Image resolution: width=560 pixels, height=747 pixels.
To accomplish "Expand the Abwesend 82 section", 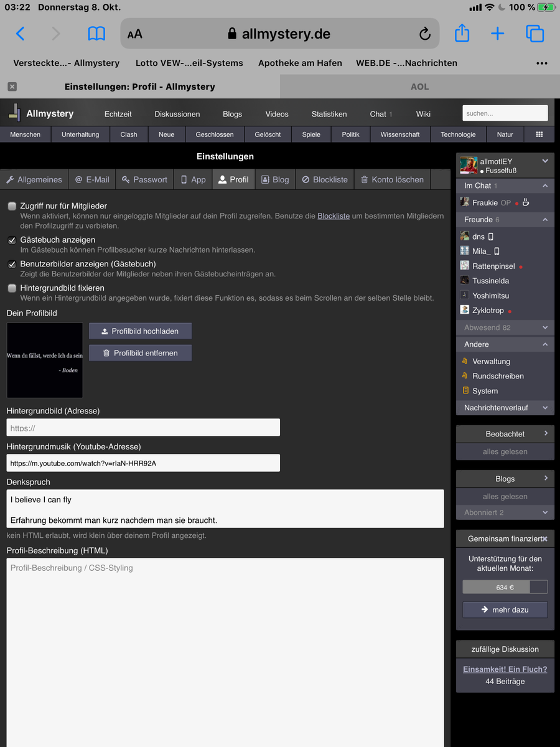I will point(545,327).
